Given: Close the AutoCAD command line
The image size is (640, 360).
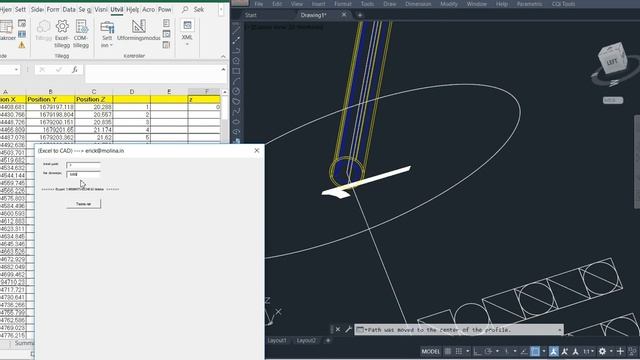Looking at the screenshot, I should click(338, 329).
